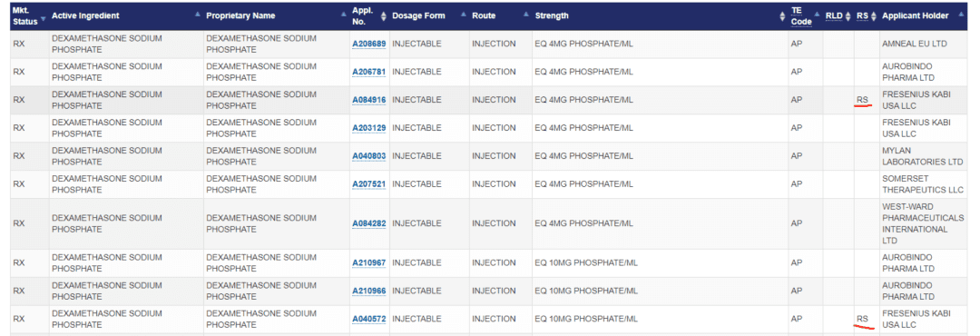Viewport: 980px width, 336px height.
Task: Sort table by Mkt. Status arrow
Action: pos(44,17)
